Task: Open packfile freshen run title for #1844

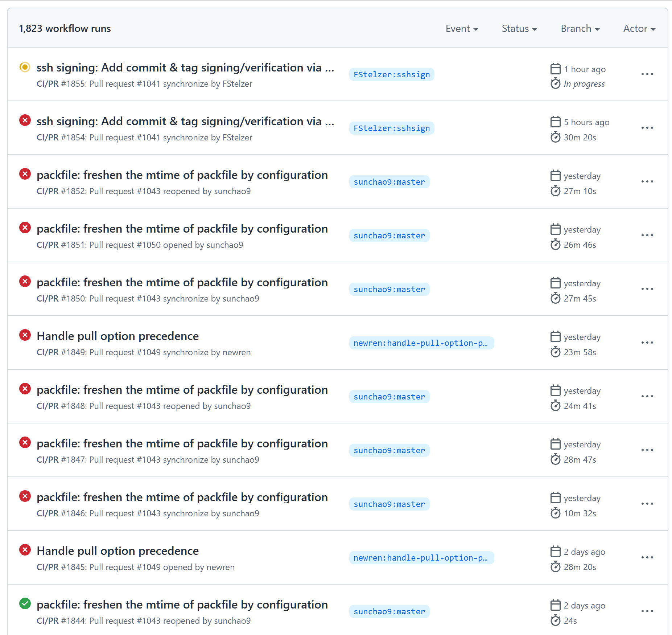Action: [x=182, y=605]
